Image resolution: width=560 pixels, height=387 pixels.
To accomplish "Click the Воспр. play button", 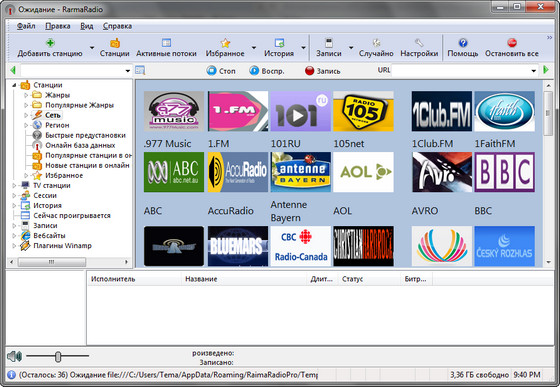I will pyautogui.click(x=254, y=71).
